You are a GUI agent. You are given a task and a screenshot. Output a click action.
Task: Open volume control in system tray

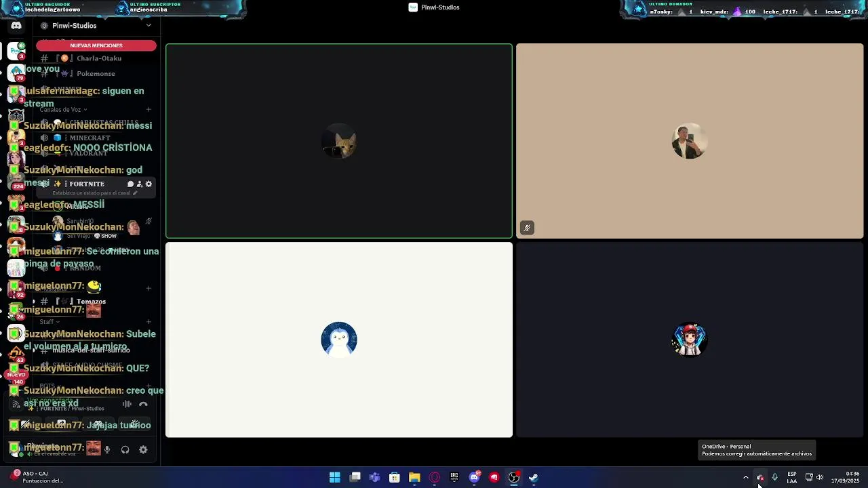point(819,478)
